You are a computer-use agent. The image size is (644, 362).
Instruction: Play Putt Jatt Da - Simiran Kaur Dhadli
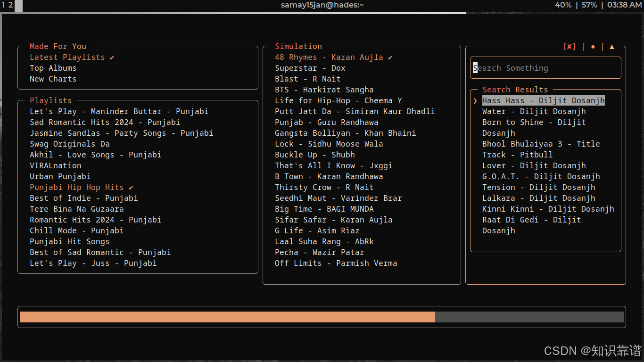click(x=355, y=111)
